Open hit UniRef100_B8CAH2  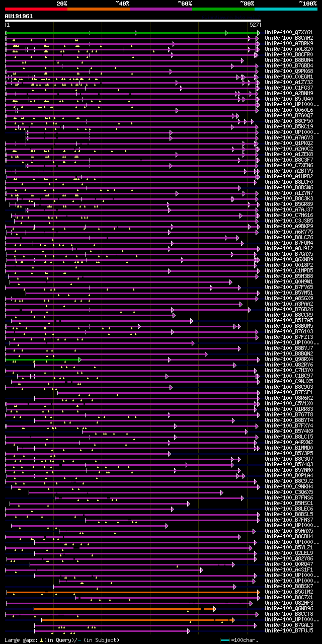click(x=288, y=38)
